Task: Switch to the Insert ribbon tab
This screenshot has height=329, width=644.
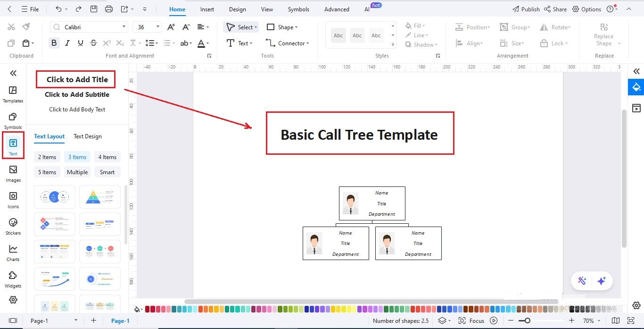Action: pyautogui.click(x=207, y=9)
